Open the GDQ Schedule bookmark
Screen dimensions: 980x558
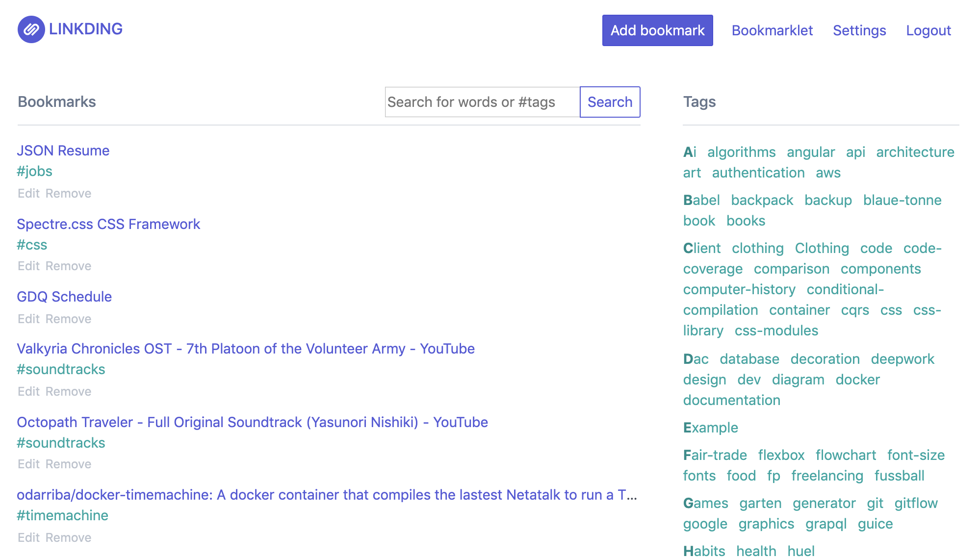(x=64, y=296)
